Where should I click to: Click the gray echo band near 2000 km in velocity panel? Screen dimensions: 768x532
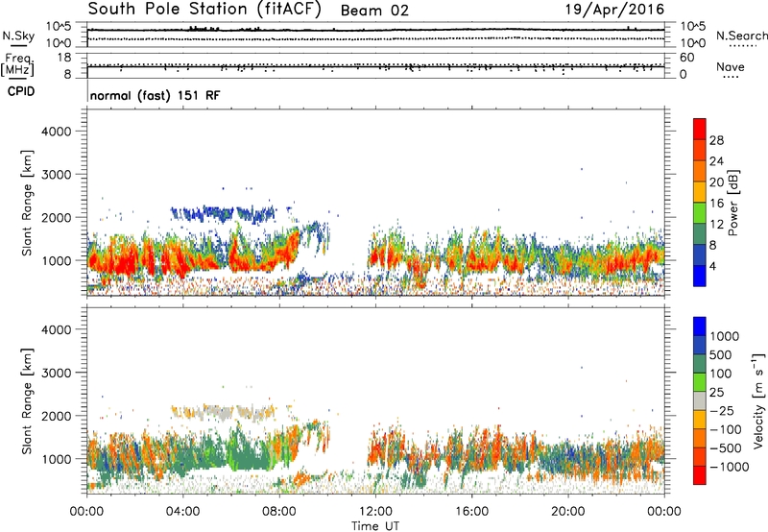[223, 413]
